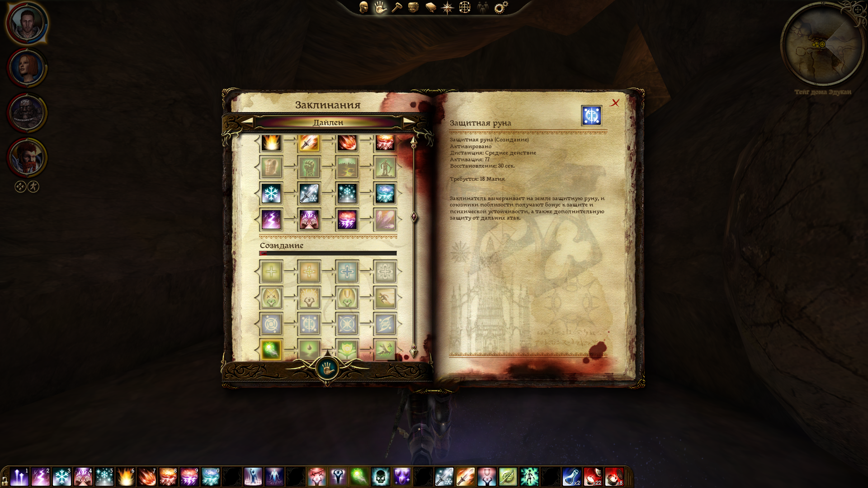Select the Haste running figure spell in book
Viewport: 868px width, 488px height.
click(385, 298)
